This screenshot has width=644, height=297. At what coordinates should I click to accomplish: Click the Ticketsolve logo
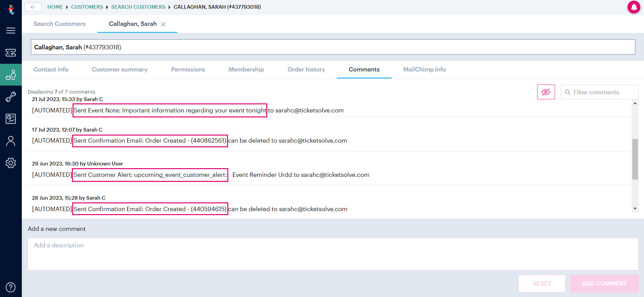tap(11, 9)
